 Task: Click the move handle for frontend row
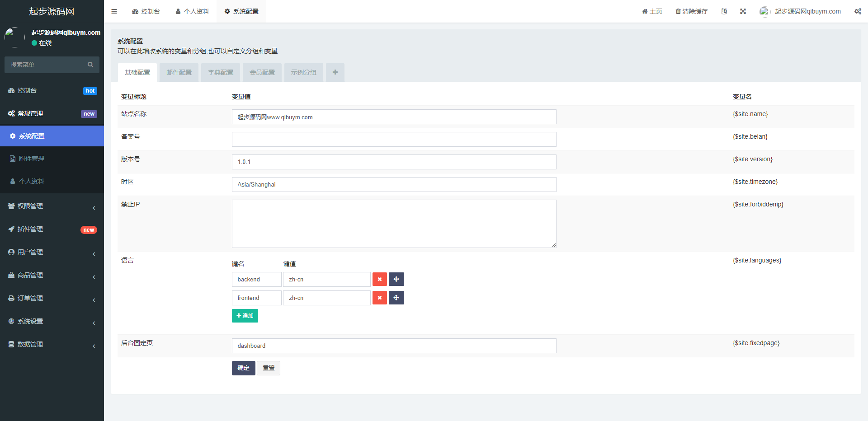[x=396, y=298]
